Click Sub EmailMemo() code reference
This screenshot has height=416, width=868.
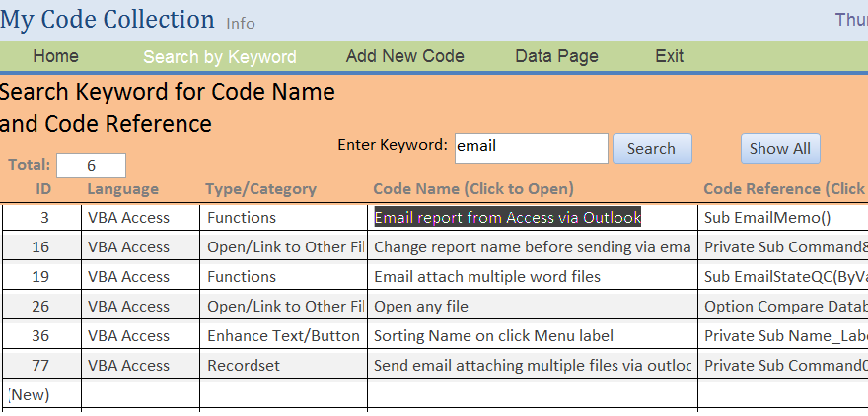pyautogui.click(x=767, y=218)
